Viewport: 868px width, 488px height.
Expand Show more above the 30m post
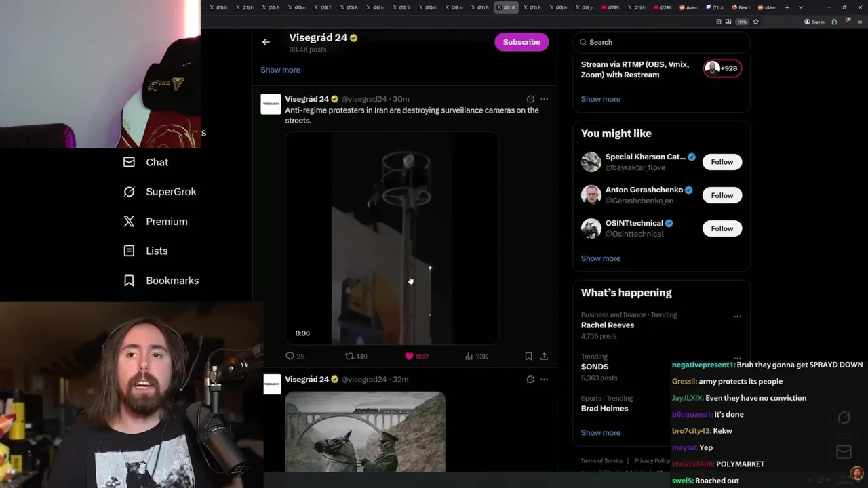click(280, 70)
